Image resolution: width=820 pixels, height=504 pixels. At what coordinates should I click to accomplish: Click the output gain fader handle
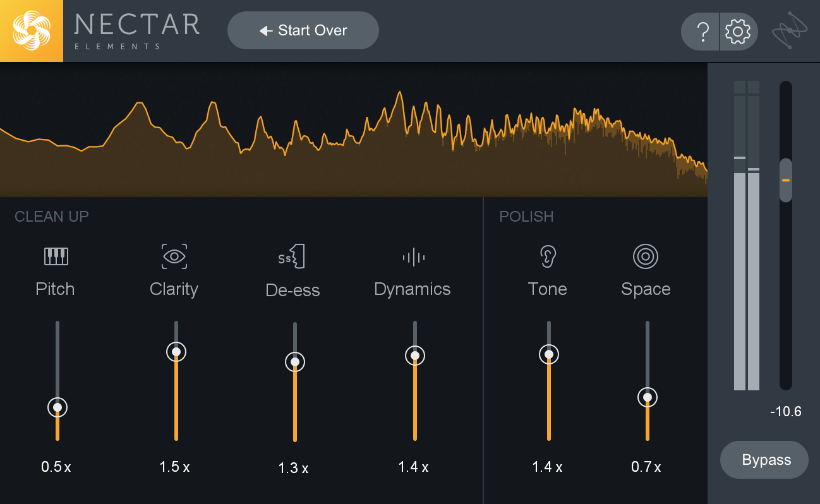point(785,180)
